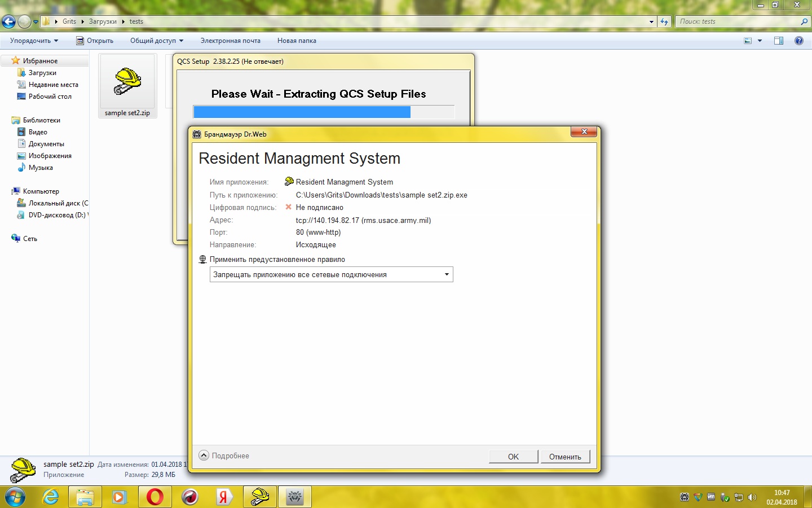
Task: Expand the address bar history dropdown
Action: pos(651,22)
